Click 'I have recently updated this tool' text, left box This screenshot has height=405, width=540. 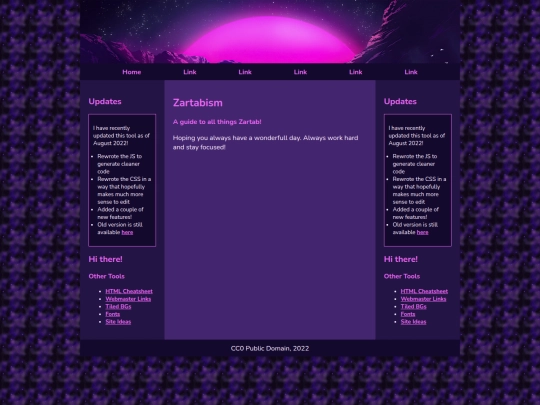click(121, 136)
